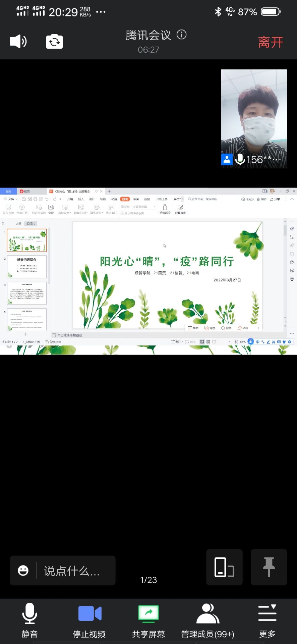Image resolution: width=297 pixels, height=644 pixels.
Task: Select highlighted 放映 ribbon tab
Action: pyautogui.click(x=125, y=199)
